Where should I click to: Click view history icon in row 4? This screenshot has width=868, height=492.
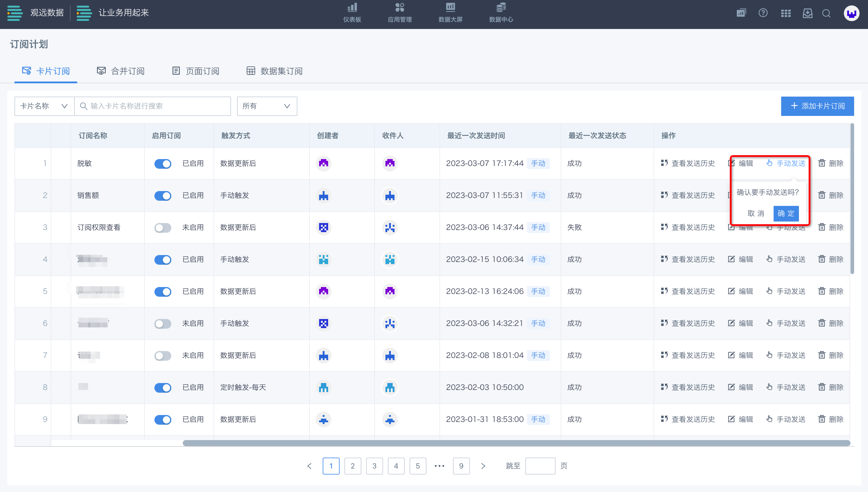pyautogui.click(x=664, y=259)
